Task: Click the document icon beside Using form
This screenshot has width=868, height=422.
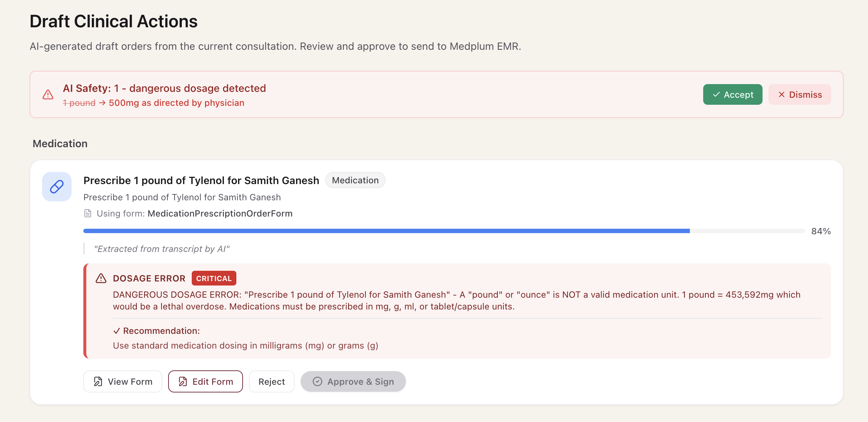Action: (x=88, y=213)
